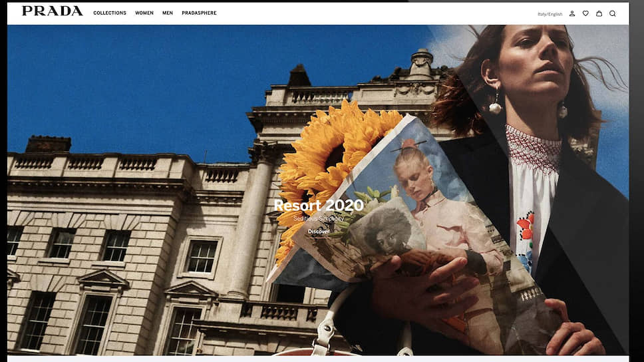Click the model's pearl earring
Screen dimensions: 644x362
pyautogui.click(x=494, y=106)
